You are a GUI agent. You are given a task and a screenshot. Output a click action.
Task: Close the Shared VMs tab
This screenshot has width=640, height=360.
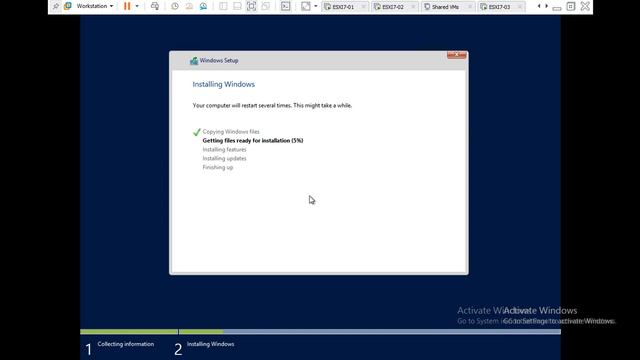pyautogui.click(x=470, y=7)
